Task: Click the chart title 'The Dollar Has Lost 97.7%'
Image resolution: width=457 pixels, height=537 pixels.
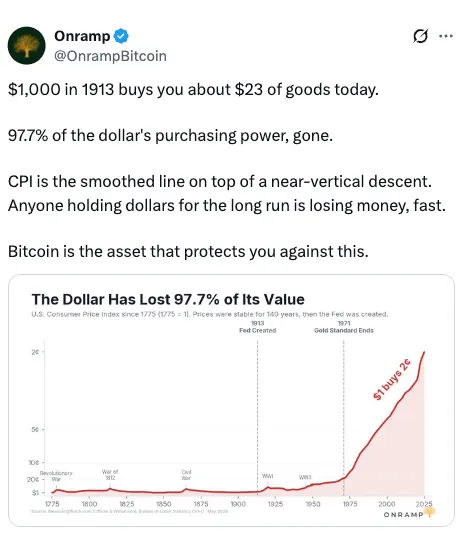Action: (x=168, y=299)
